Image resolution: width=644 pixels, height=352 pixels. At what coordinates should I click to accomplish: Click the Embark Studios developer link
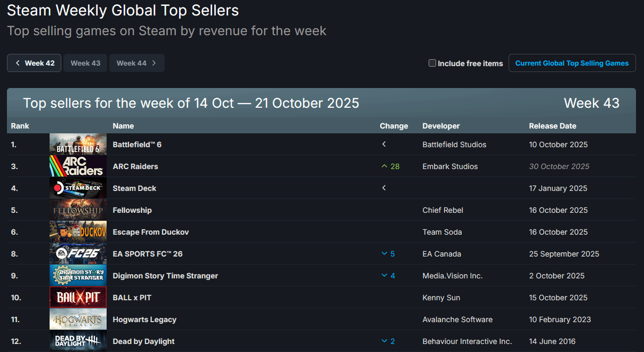450,166
